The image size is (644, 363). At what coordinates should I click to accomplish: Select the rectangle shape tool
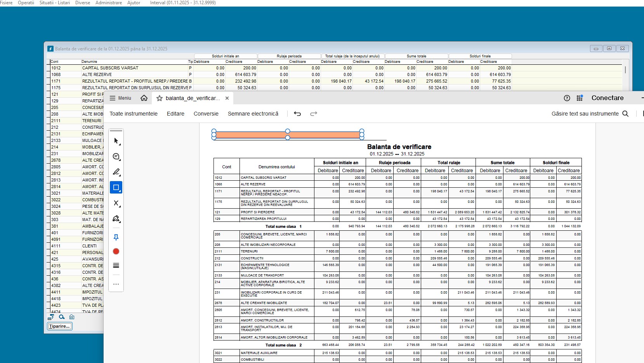pyautogui.click(x=116, y=187)
